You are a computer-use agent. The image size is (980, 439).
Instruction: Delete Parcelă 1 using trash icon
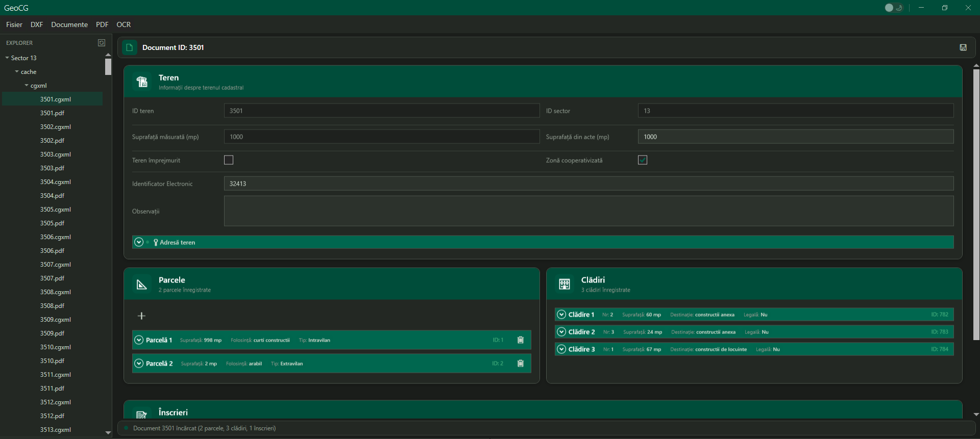[x=521, y=340]
